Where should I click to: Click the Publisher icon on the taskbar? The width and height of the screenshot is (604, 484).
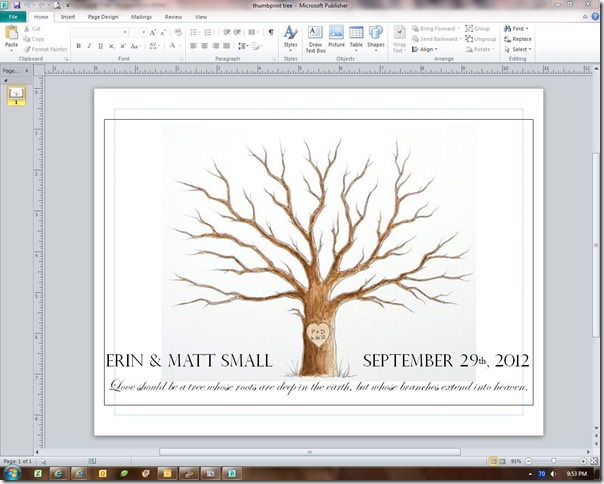[232, 474]
